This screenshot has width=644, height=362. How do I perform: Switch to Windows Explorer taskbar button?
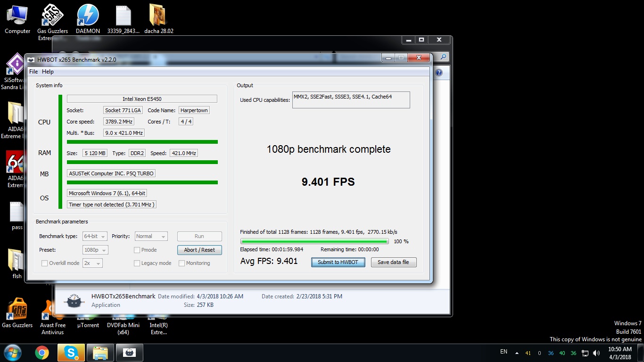100,353
